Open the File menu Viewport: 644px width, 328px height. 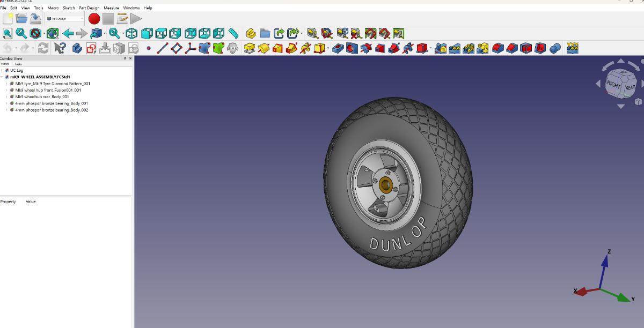[x=3, y=8]
